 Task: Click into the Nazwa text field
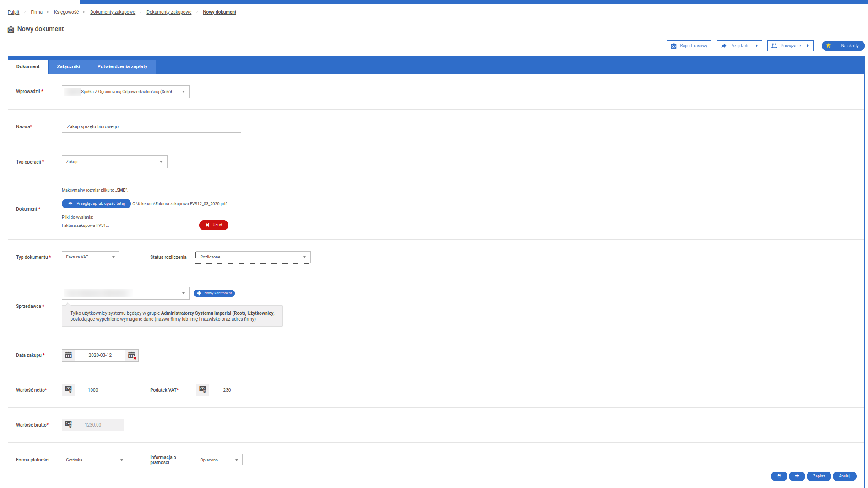coord(151,127)
